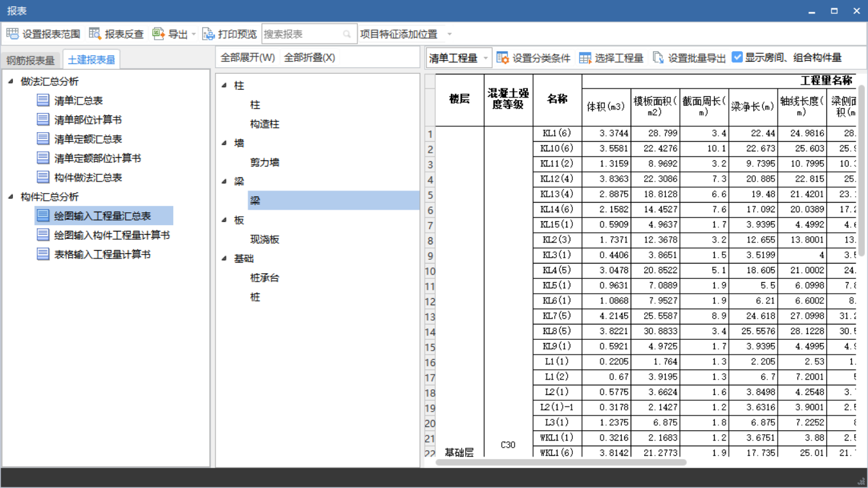Collapse the 墙 category node
Image resolution: width=868 pixels, height=488 pixels.
point(224,143)
